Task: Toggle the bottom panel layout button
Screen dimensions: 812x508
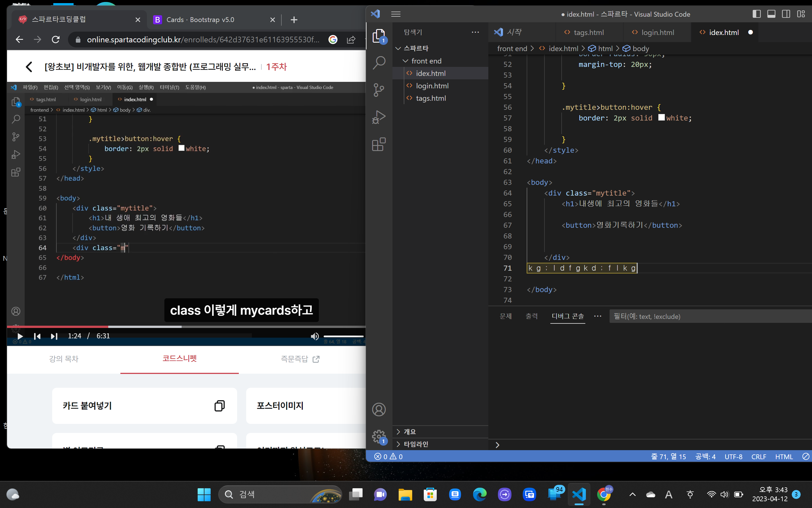Action: pos(771,14)
